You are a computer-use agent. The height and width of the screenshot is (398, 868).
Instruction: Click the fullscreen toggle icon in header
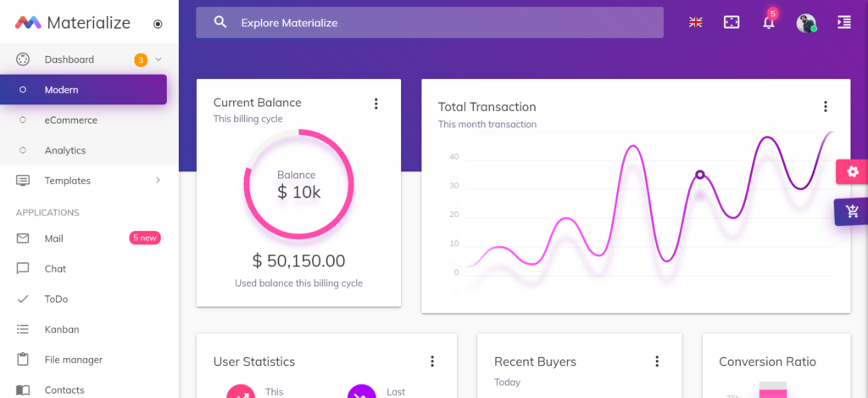[732, 23]
